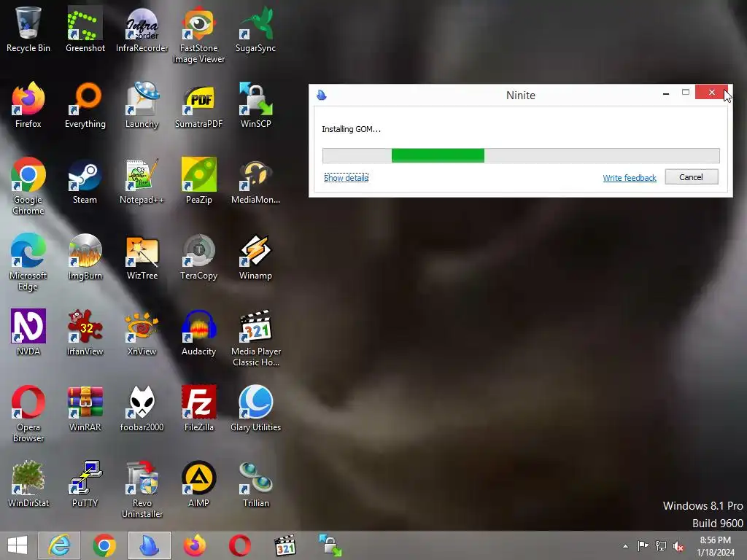Select the PuTTY desktop shortcut

(85, 484)
